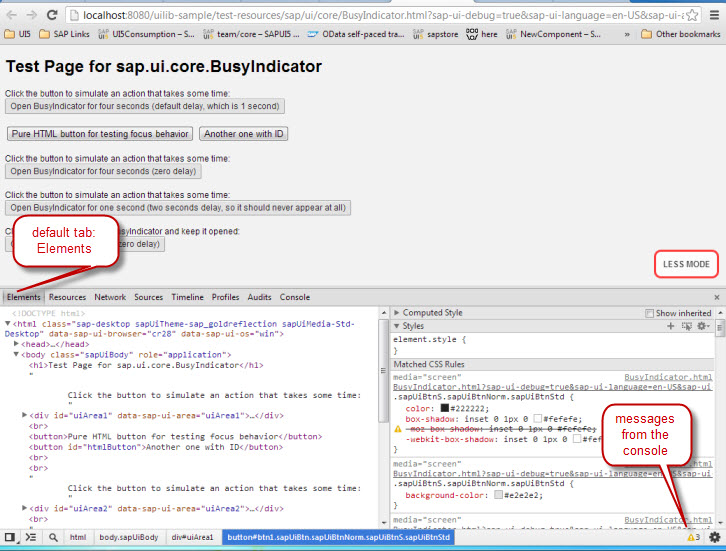Select button id htmlButton element line
Image resolution: width=726 pixels, height=551 pixels.
(156, 447)
